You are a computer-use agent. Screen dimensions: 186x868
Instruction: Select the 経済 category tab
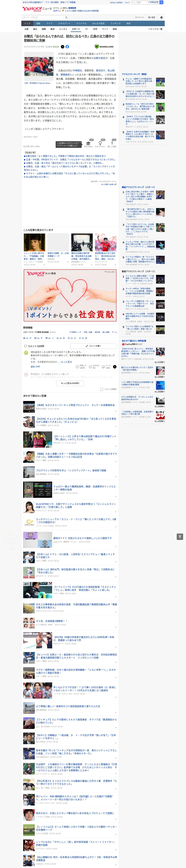[x=52, y=29]
